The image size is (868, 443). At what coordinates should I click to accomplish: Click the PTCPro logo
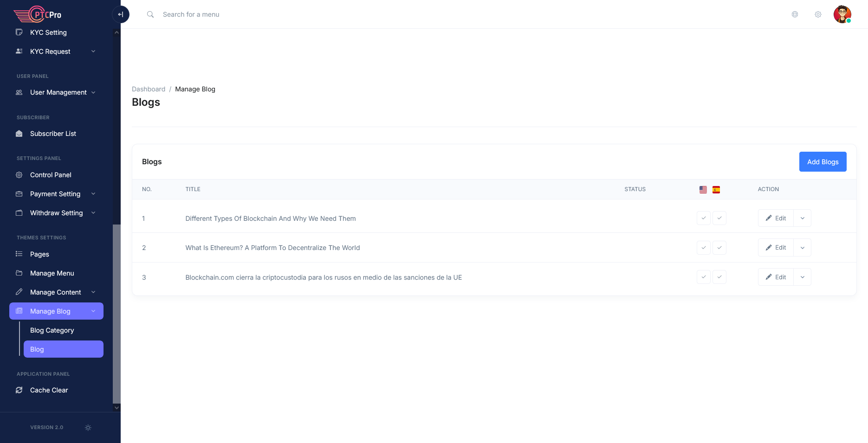click(x=38, y=14)
